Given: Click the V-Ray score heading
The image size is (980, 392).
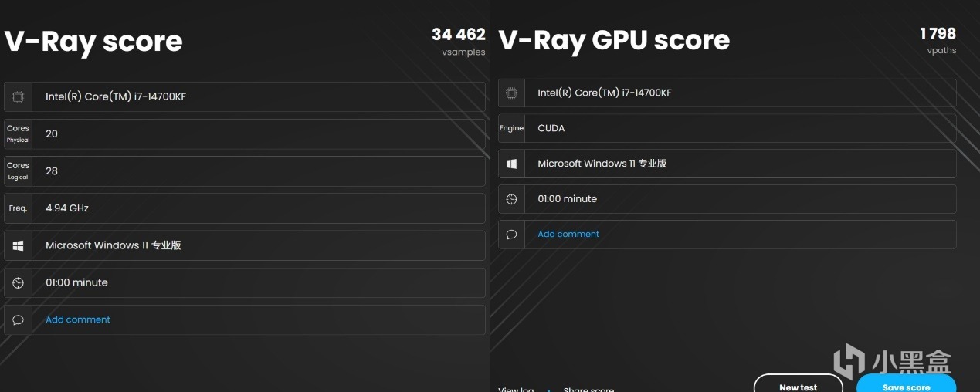Looking at the screenshot, I should point(93,41).
